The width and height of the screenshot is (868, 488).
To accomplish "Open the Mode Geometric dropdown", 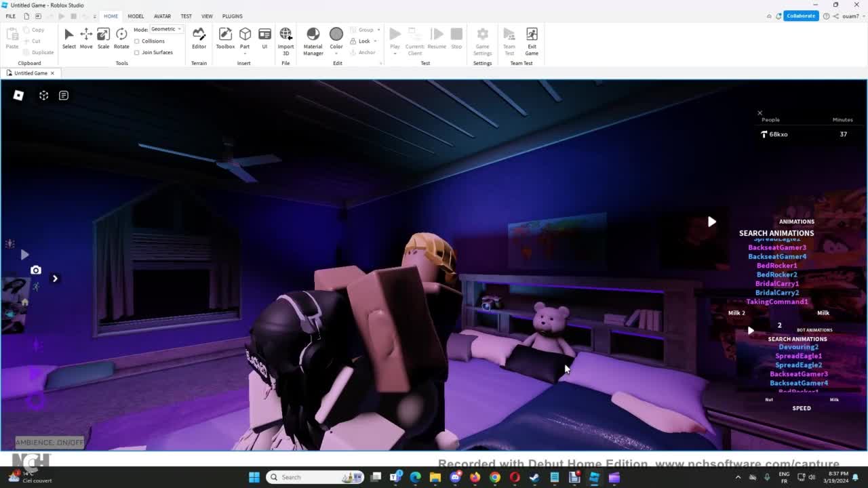I will coord(166,29).
